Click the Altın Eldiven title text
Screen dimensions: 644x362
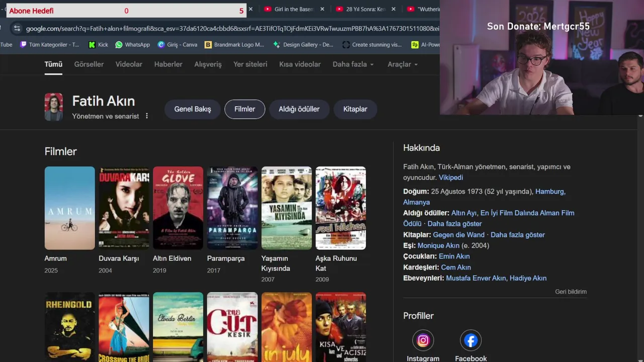172,258
